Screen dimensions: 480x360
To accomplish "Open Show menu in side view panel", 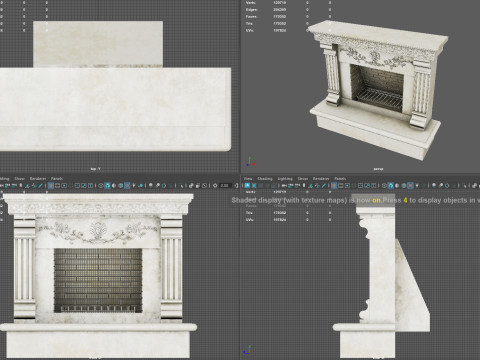I will pyautogui.click(x=303, y=179).
